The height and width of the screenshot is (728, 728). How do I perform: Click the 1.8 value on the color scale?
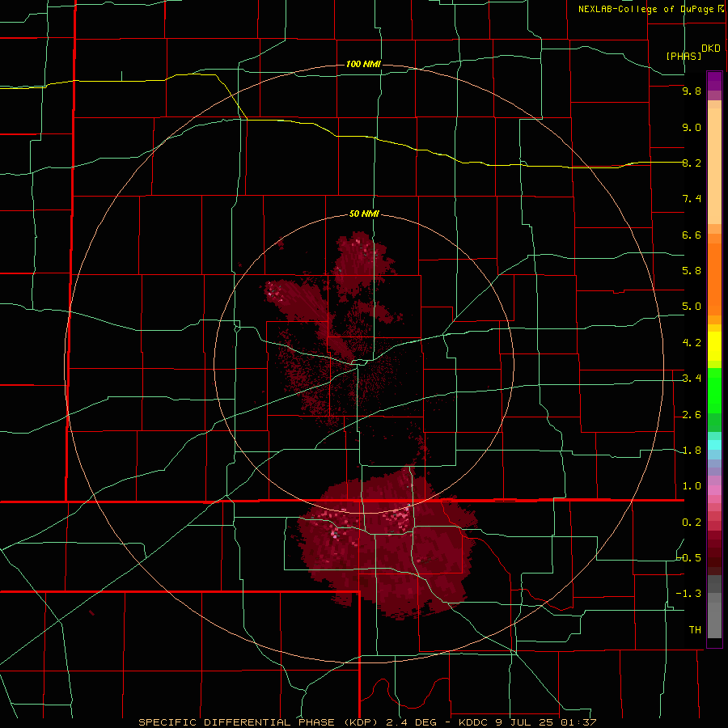pyautogui.click(x=692, y=451)
